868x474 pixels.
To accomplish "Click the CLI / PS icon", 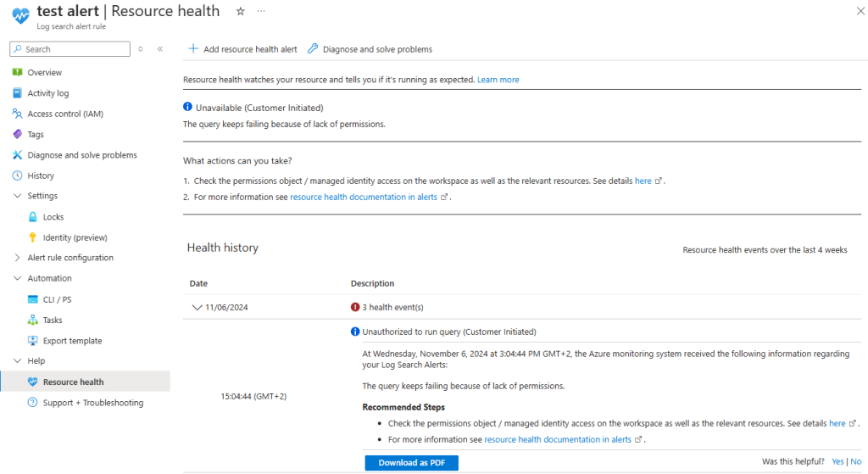I will coord(33,299).
